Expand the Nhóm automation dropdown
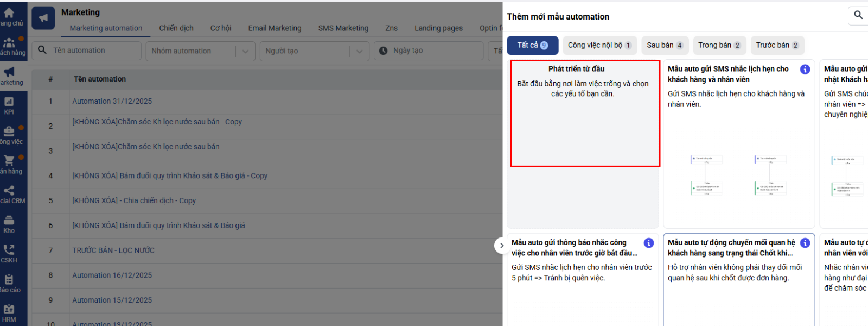The image size is (868, 326). point(245,51)
